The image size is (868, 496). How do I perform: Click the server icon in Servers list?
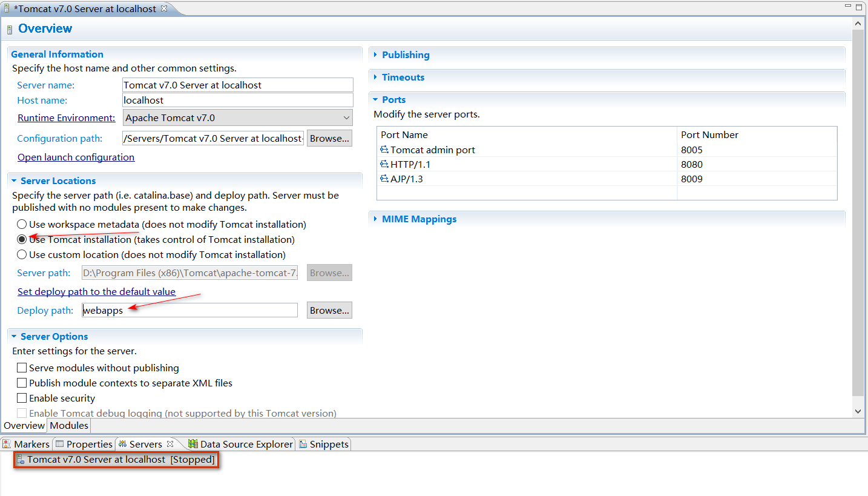21,460
